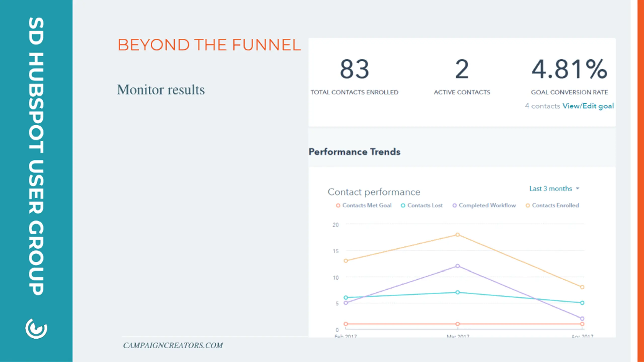Click the 4.81% goal conversion rate

tap(570, 69)
